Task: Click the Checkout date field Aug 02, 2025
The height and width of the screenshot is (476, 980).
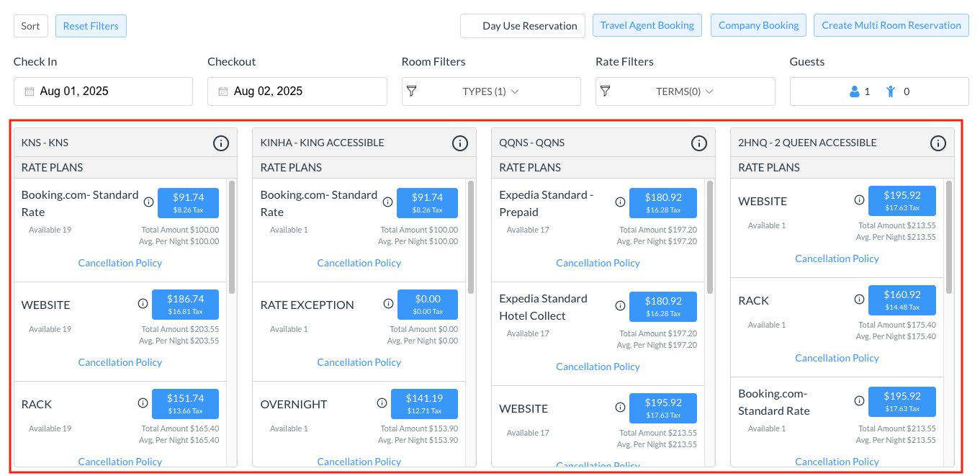Action: [297, 91]
